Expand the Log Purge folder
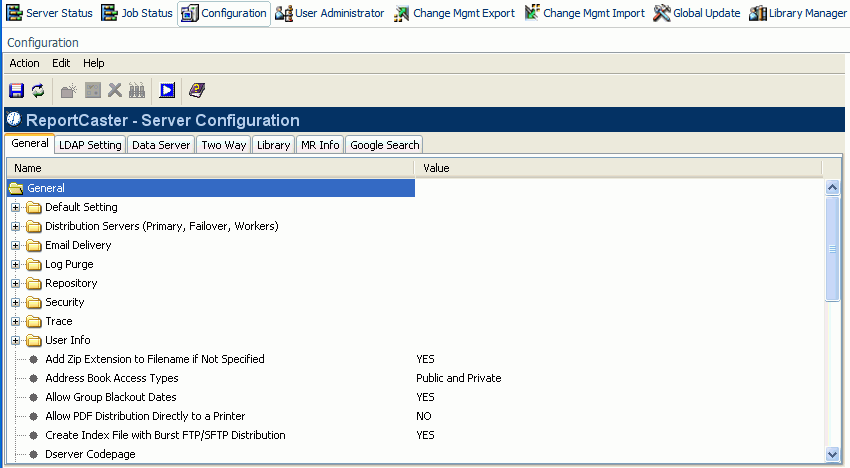The height and width of the screenshot is (468, 850). (16, 264)
